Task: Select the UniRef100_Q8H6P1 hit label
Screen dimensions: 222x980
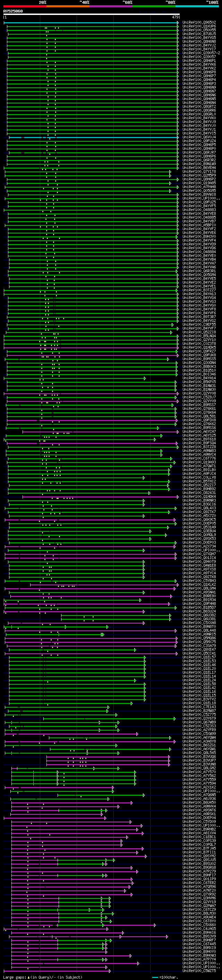Action: (199, 60)
